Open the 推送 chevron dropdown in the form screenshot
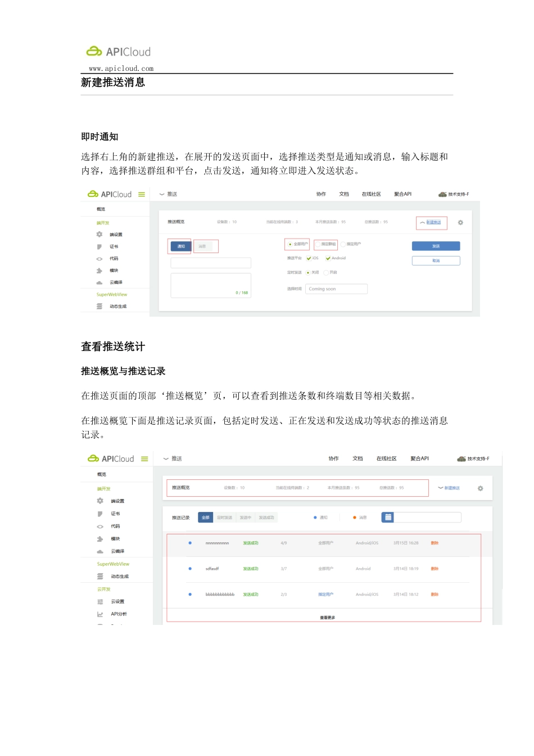Screen dimensions: 534x756 tap(162, 195)
